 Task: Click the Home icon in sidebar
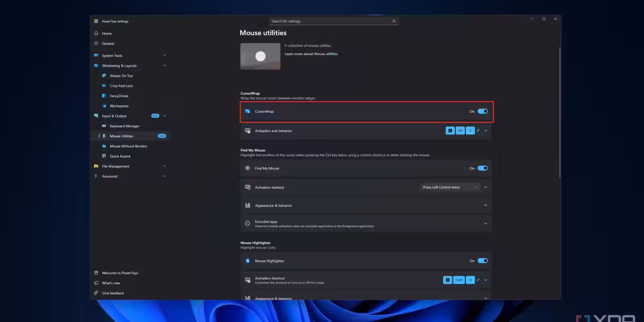point(96,33)
